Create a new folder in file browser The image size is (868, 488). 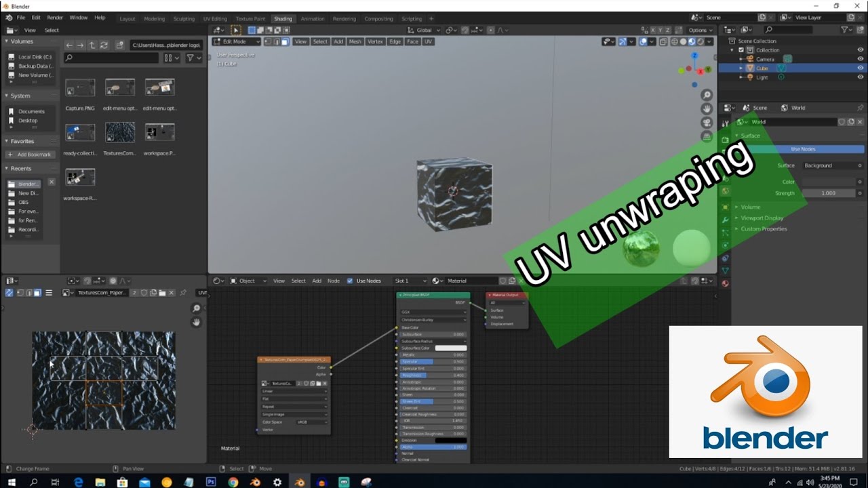119,45
